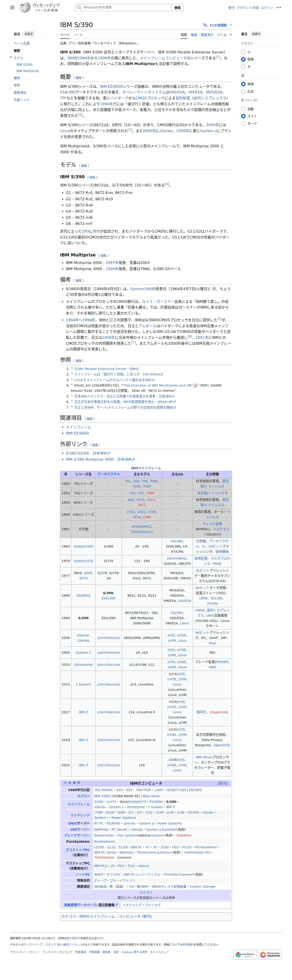Open the プライバシー・ポリシー footer link
The image size is (292, 980).
point(25,952)
